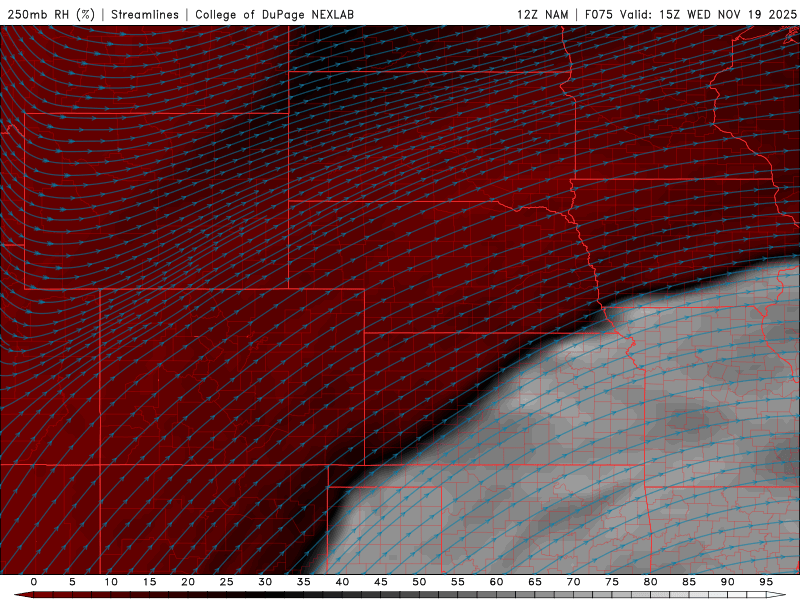
Task: Click the "Valid: 15Z WED NOV 19 2025" text
Action: coord(708,14)
